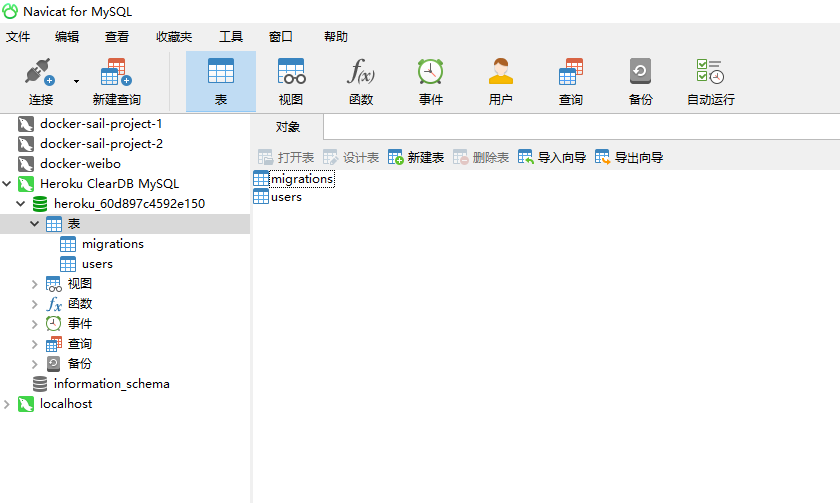This screenshot has height=503, width=840.
Task: Select the information_schema database
Action: (111, 384)
